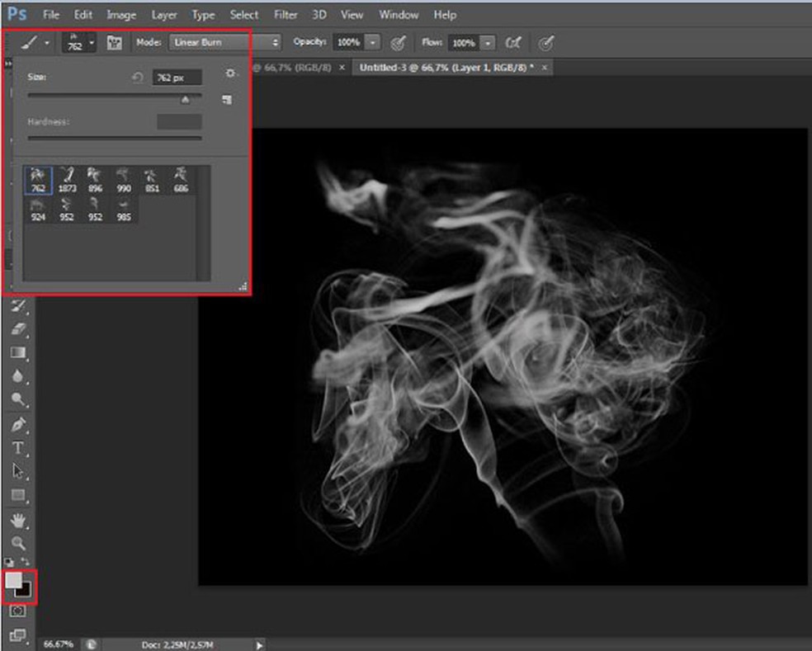This screenshot has height=651, width=812.
Task: Enable airbrush-style build-up effects
Action: [x=513, y=42]
